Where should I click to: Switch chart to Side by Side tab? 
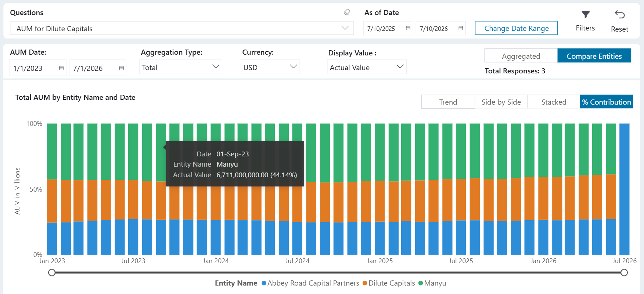click(x=501, y=102)
